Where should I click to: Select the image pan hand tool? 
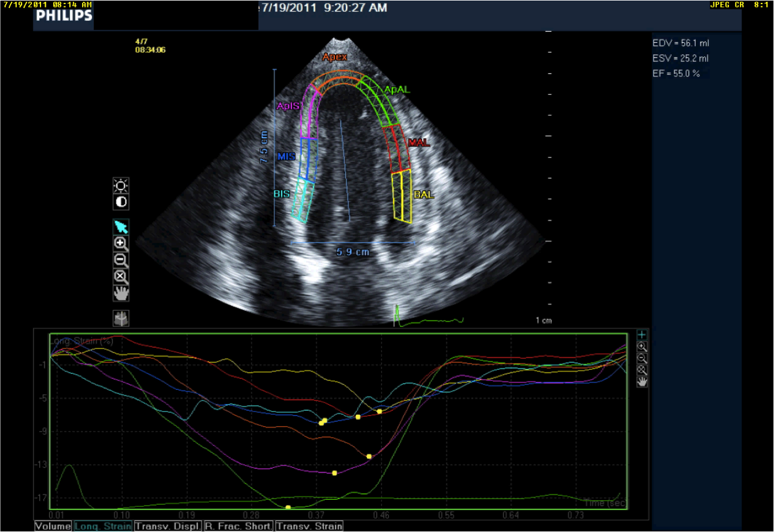(121, 293)
